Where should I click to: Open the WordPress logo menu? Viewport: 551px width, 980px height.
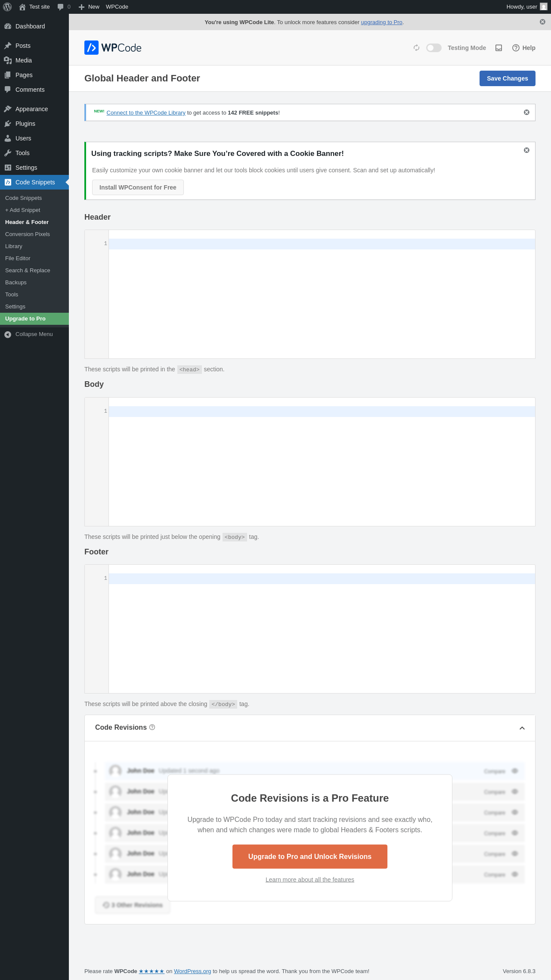(x=7, y=7)
